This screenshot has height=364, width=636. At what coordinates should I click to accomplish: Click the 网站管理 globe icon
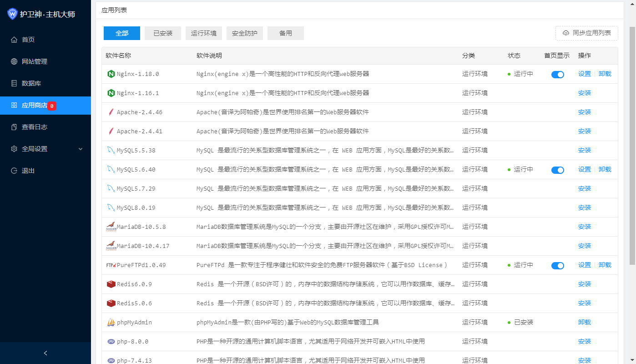click(14, 61)
